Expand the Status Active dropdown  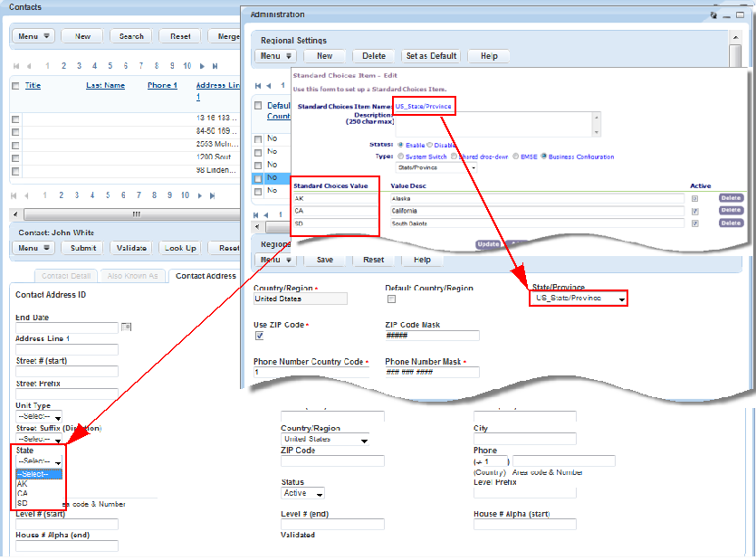(x=302, y=493)
